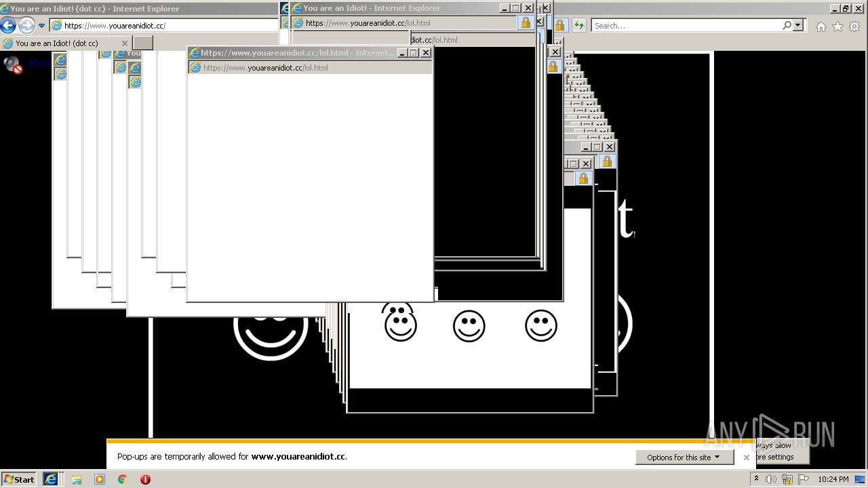868x488 pixels.
Task: Click the search magnifier icon
Action: pyautogui.click(x=787, y=25)
